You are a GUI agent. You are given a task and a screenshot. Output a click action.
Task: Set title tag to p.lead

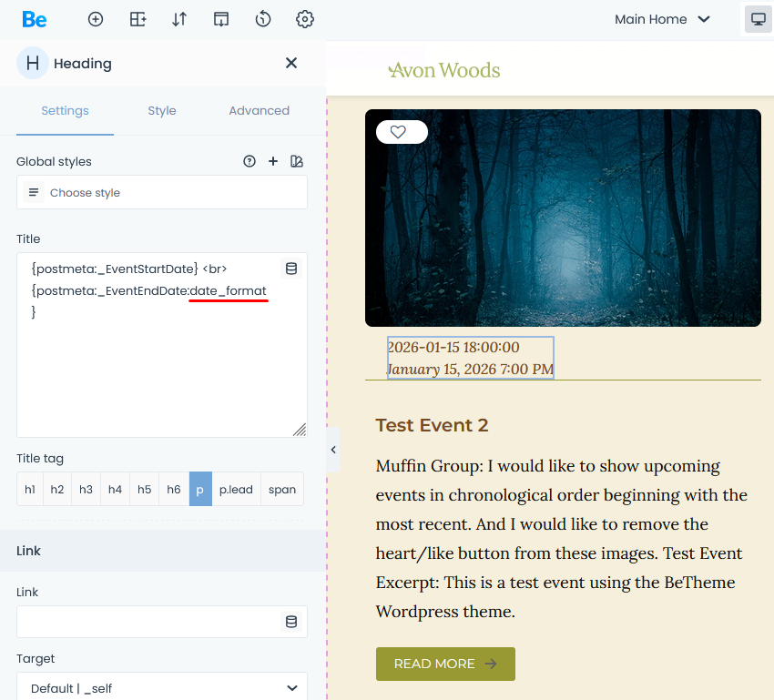click(236, 489)
